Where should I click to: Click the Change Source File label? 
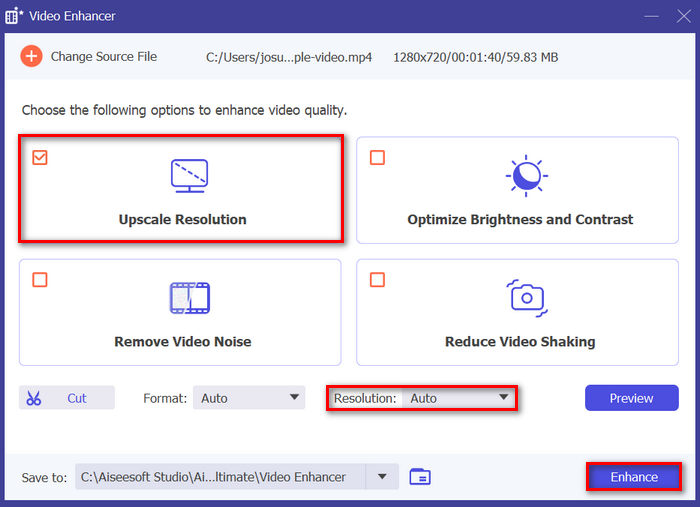[x=104, y=57]
